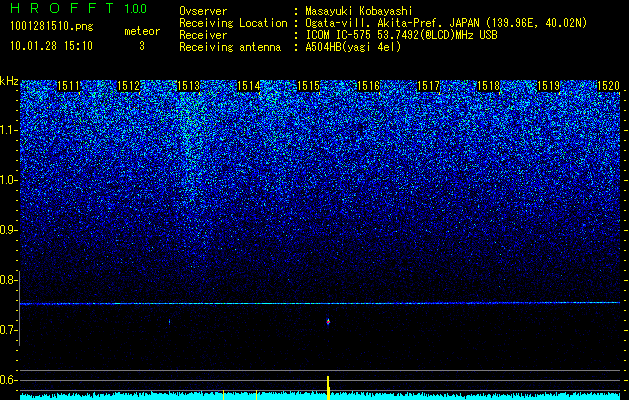Screen dimensions: 629x400
Task: Select the filename 1001281510.png
Action: [52, 27]
